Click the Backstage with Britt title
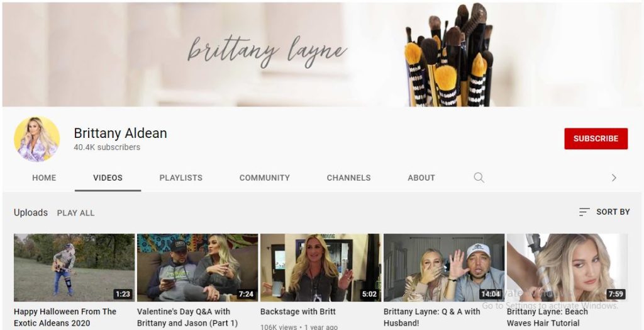 point(297,312)
